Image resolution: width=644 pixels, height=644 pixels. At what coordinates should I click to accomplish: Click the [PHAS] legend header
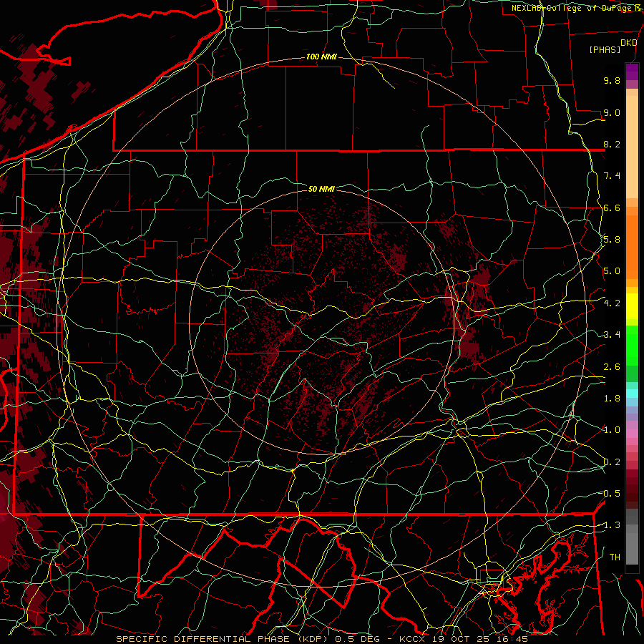605,49
